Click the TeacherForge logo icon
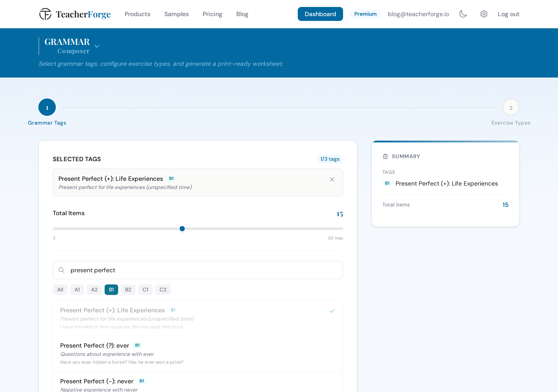This screenshot has width=558, height=392. click(x=45, y=14)
